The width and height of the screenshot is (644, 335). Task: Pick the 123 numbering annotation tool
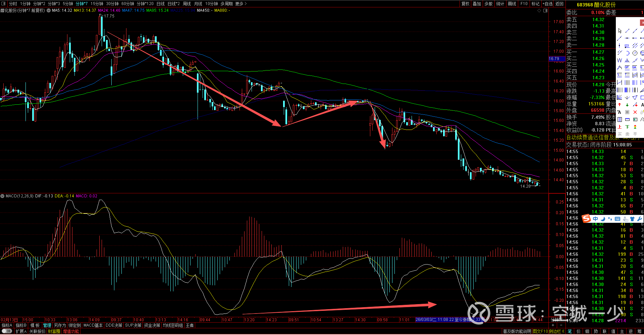pyautogui.click(x=627, y=46)
